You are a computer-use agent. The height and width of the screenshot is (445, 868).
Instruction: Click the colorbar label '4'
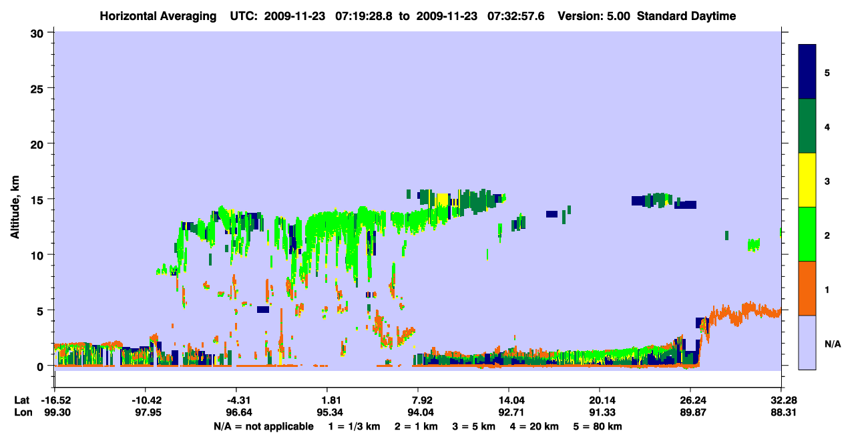point(827,127)
